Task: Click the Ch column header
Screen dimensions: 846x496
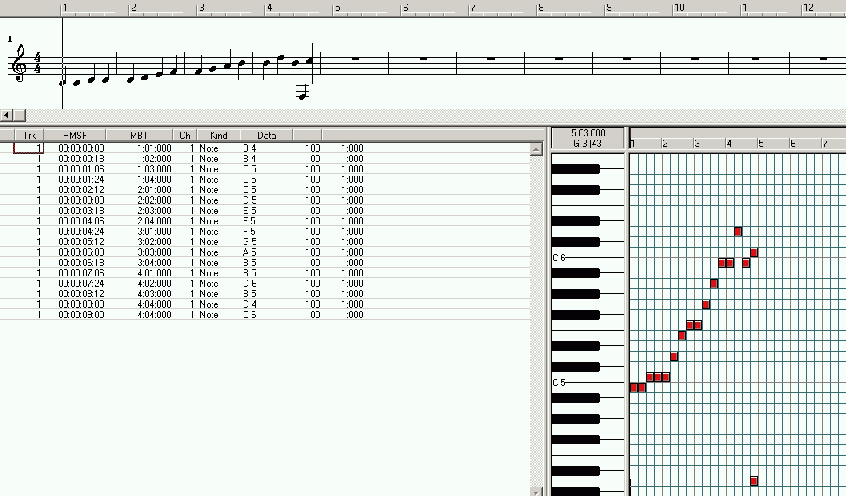Action: coord(185,134)
